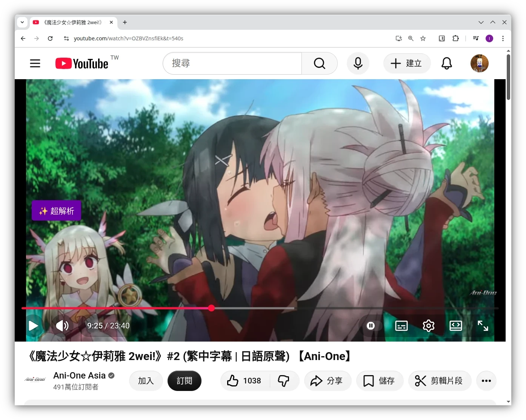Mute the video with the speaker icon
This screenshot has width=526, height=420.
click(62, 326)
